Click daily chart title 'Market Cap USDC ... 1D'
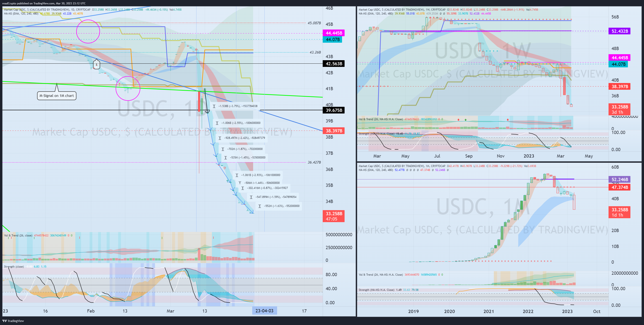 47,10
